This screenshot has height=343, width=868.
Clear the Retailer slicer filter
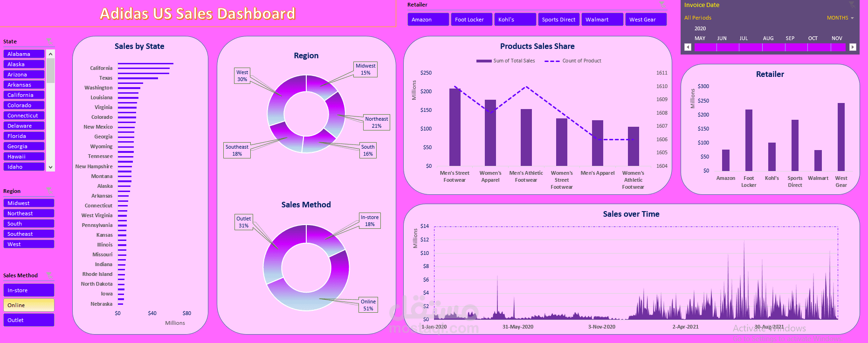click(x=662, y=5)
